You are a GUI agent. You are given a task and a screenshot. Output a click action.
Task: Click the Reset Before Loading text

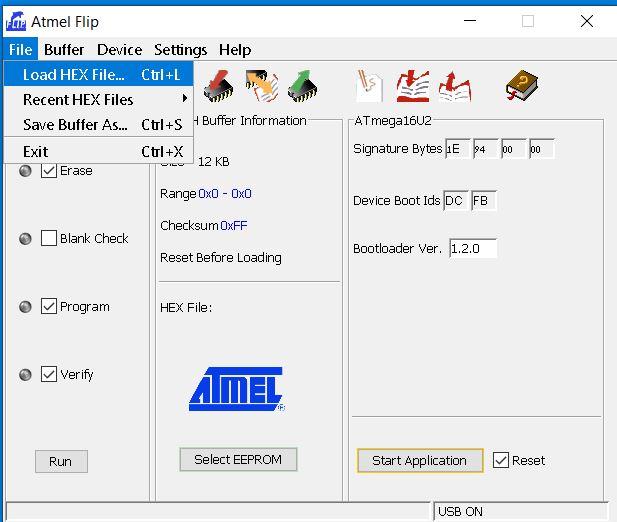click(221, 258)
